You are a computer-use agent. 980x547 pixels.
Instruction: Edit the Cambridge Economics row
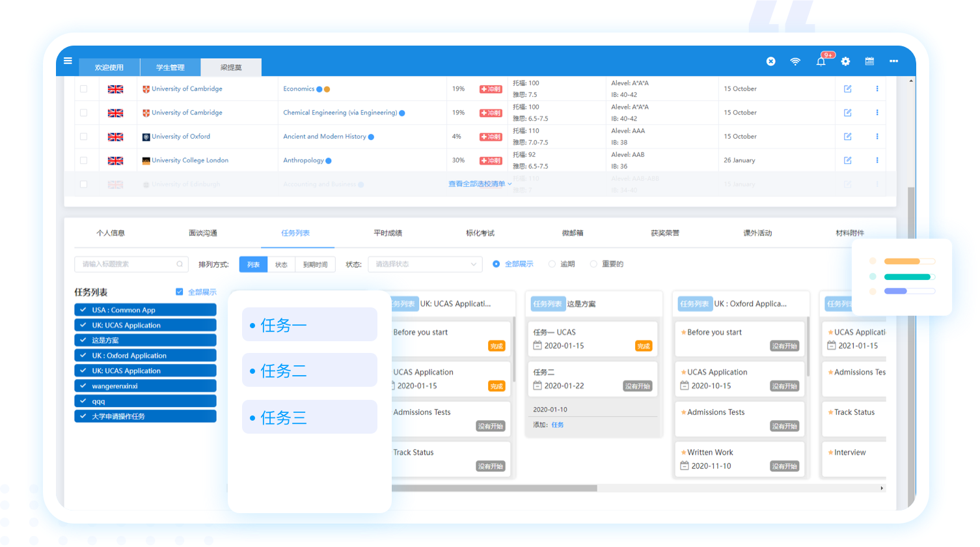847,89
